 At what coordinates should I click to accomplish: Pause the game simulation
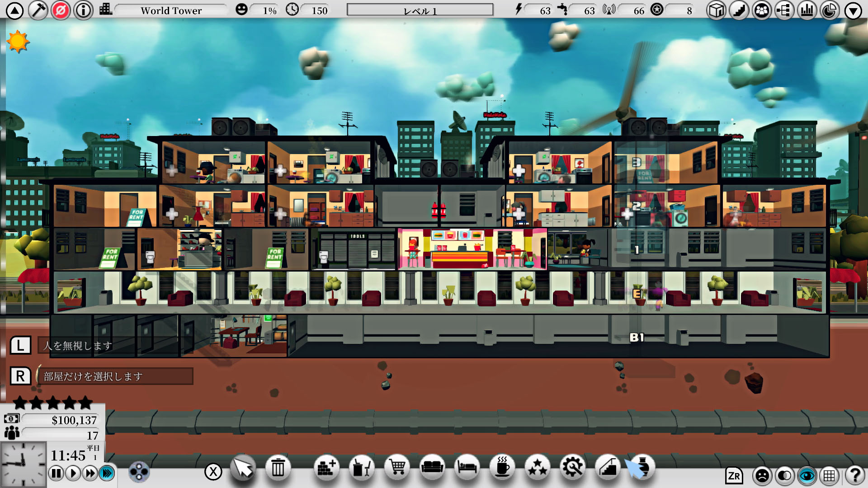point(56,473)
